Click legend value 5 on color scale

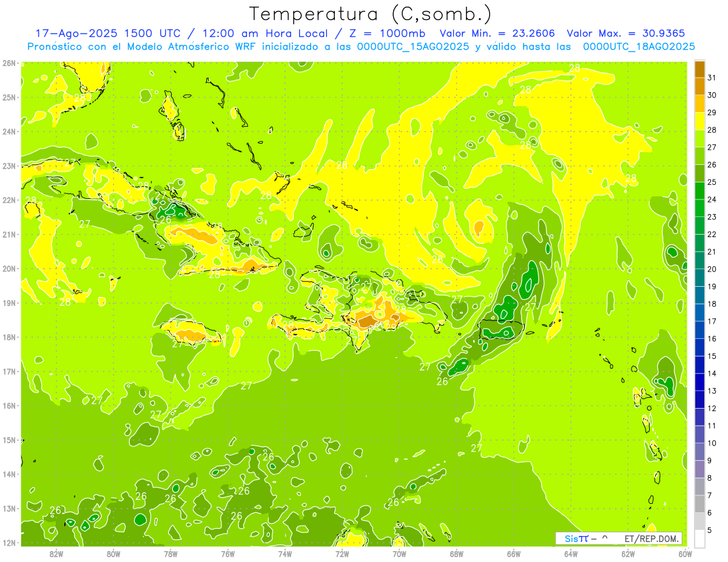709,530
